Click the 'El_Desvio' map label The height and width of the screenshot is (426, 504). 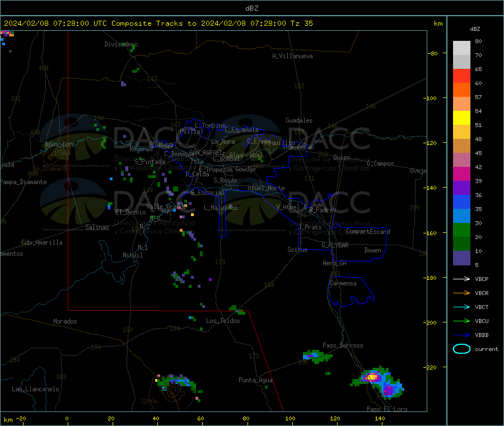(130, 212)
